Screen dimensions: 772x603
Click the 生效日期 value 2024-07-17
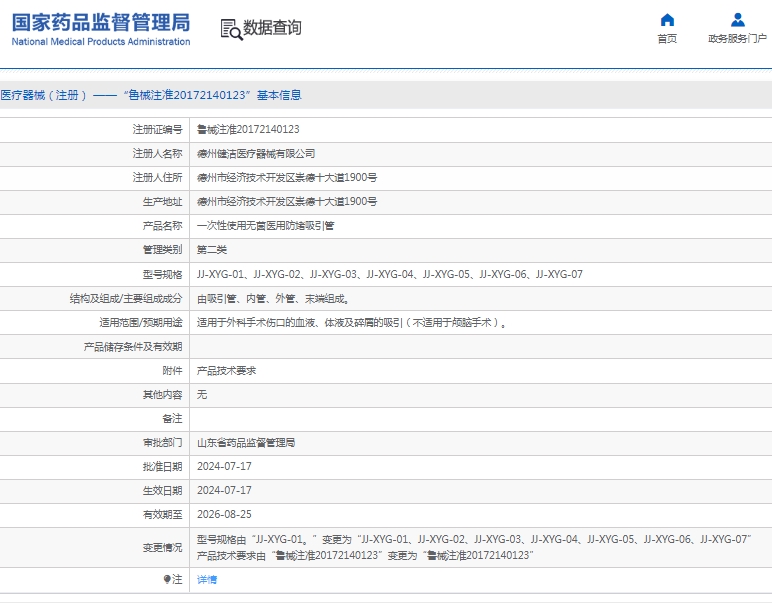(x=224, y=491)
